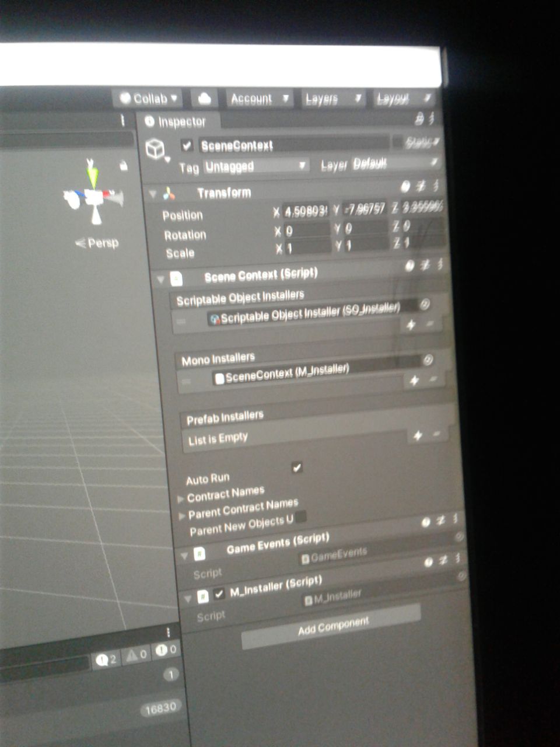The width and height of the screenshot is (560, 747).
Task: Toggle Parent New Objects checkbox
Action: tap(300, 516)
